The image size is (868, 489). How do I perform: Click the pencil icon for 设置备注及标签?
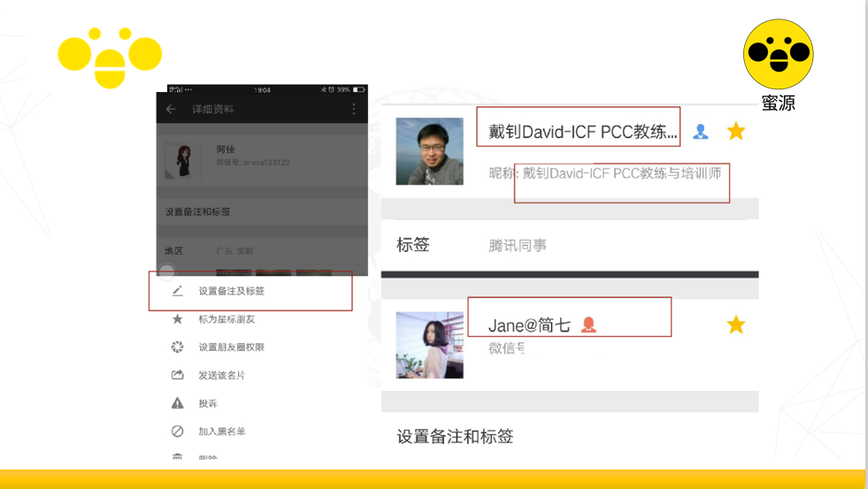click(177, 291)
